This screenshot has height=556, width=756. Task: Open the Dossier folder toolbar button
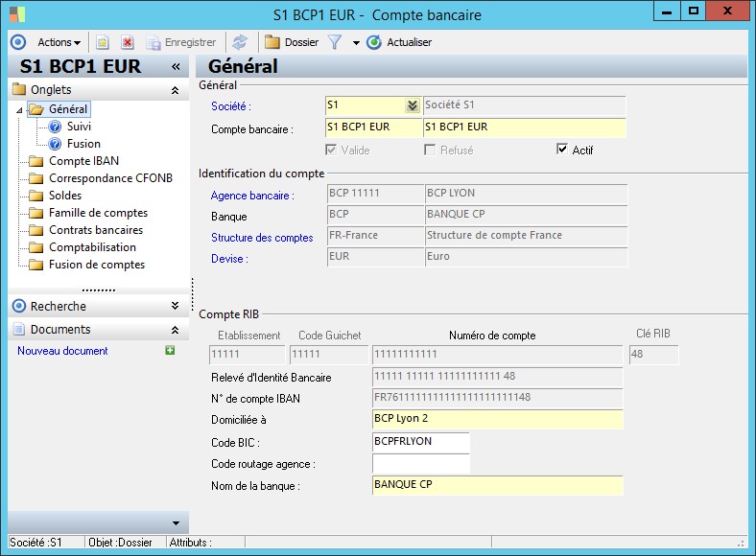tap(292, 42)
